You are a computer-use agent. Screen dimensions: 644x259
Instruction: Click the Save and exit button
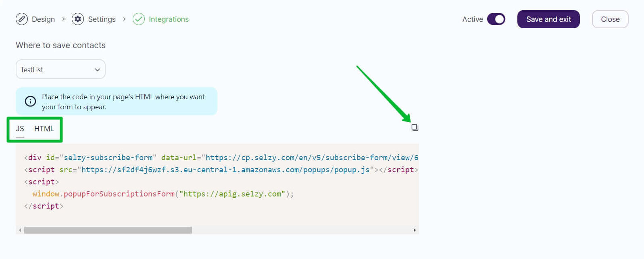(548, 19)
